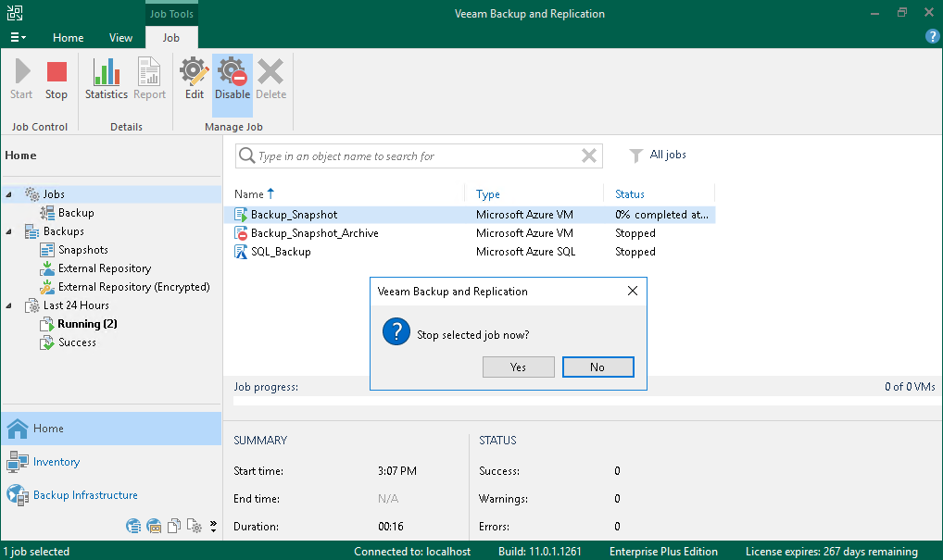Image resolution: width=943 pixels, height=560 pixels.
Task: Sort the job list by Type column
Action: click(488, 194)
